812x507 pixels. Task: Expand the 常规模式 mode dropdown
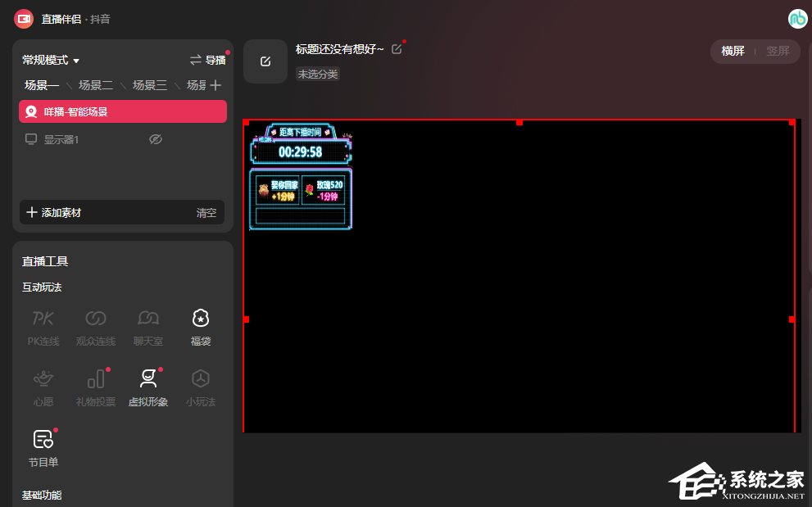tap(51, 60)
